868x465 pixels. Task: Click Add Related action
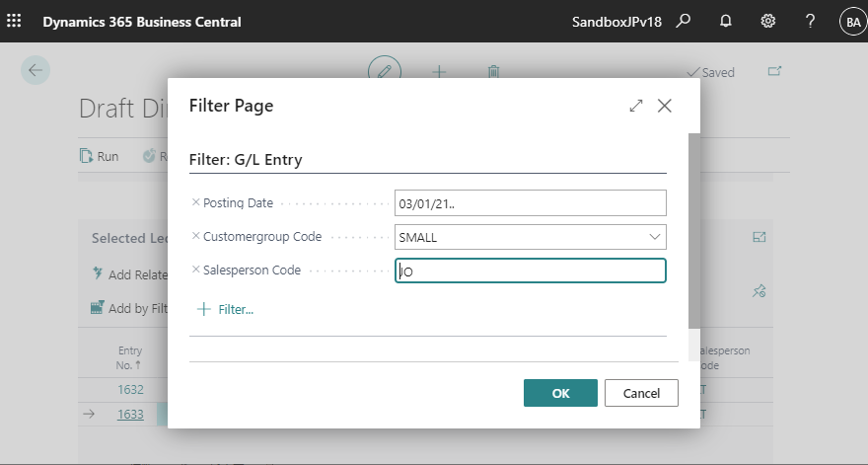130,274
